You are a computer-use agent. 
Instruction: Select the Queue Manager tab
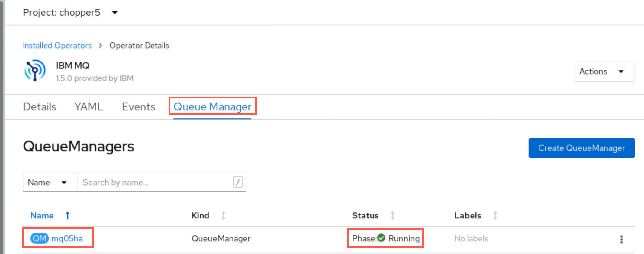click(x=212, y=107)
